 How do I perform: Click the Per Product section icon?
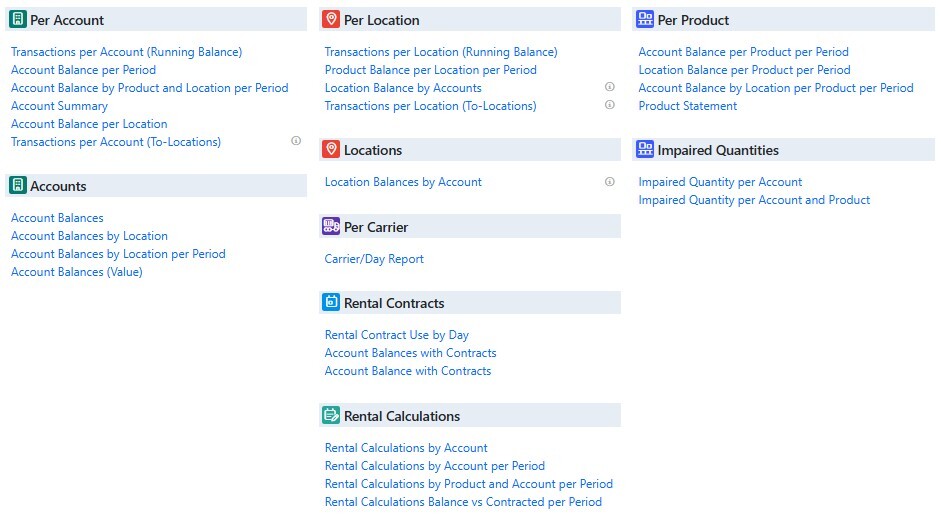point(645,19)
